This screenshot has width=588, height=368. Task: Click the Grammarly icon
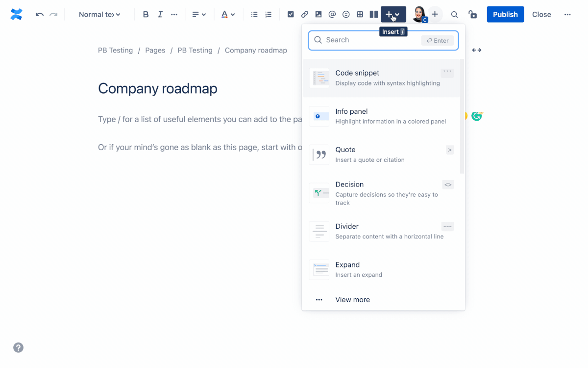coord(477,116)
